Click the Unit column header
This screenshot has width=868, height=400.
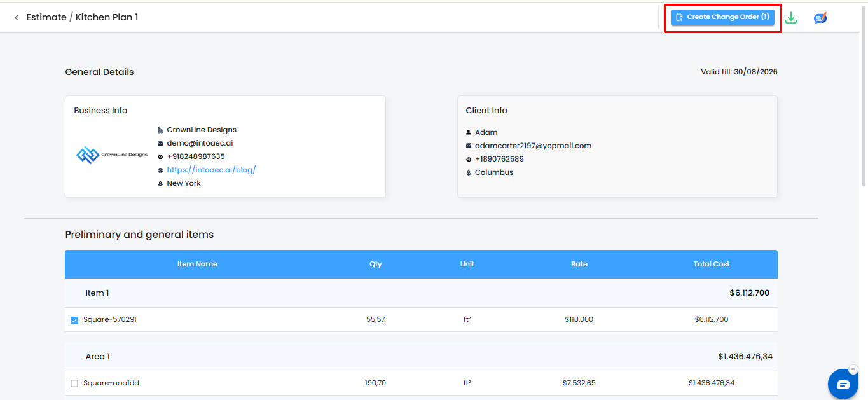pos(467,264)
